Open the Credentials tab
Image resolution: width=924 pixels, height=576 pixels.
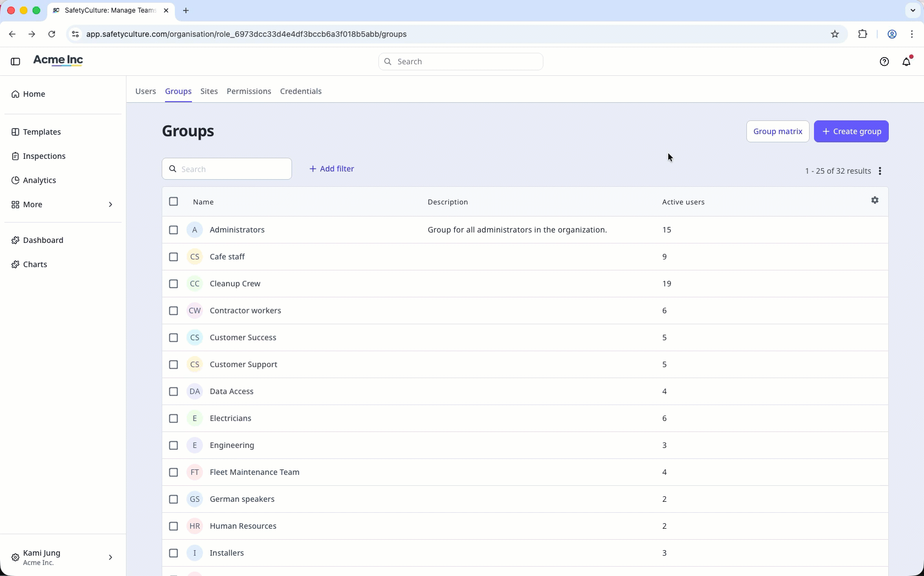(301, 91)
